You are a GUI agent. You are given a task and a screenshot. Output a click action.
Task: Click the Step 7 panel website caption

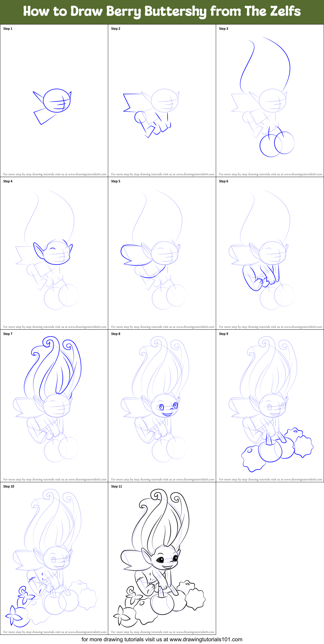pyautogui.click(x=55, y=479)
